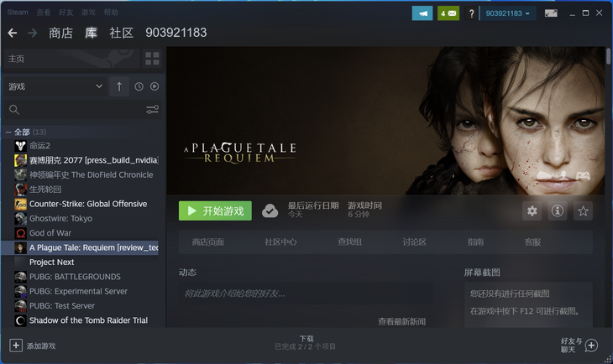Viewport: 613px width, 364px height.
Task: Click 查看最新新闻 button
Action: pos(401,322)
